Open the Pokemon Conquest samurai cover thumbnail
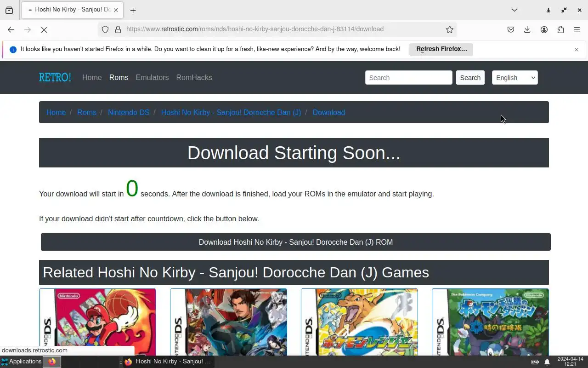588x368 pixels. 228,322
